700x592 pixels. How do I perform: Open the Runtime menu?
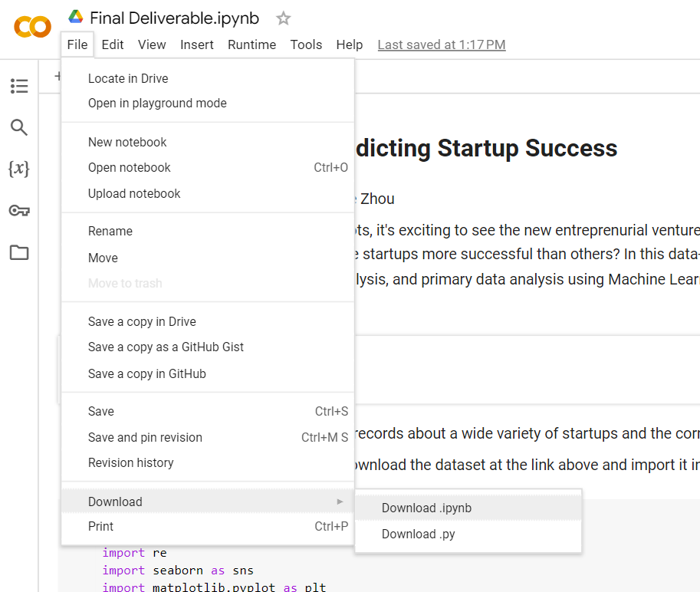tap(251, 44)
